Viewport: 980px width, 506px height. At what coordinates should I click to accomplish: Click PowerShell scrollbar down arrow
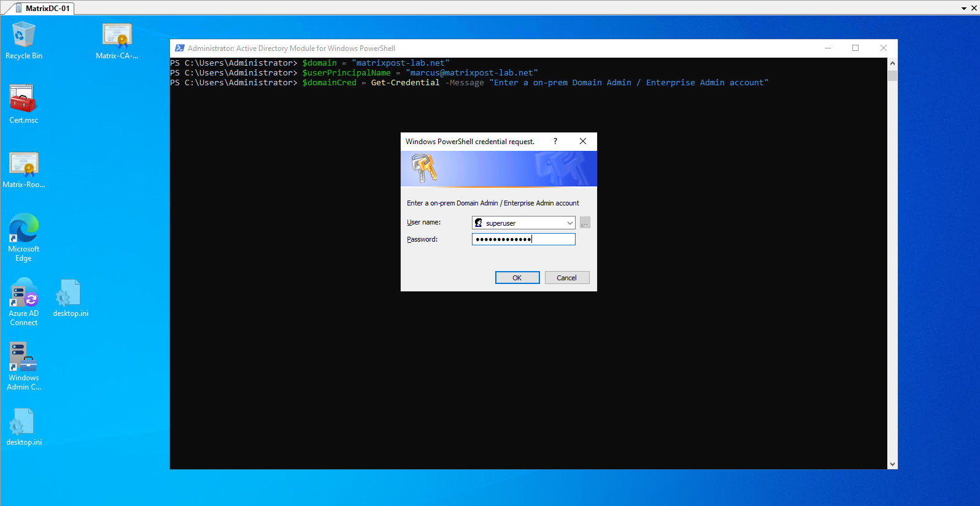892,464
